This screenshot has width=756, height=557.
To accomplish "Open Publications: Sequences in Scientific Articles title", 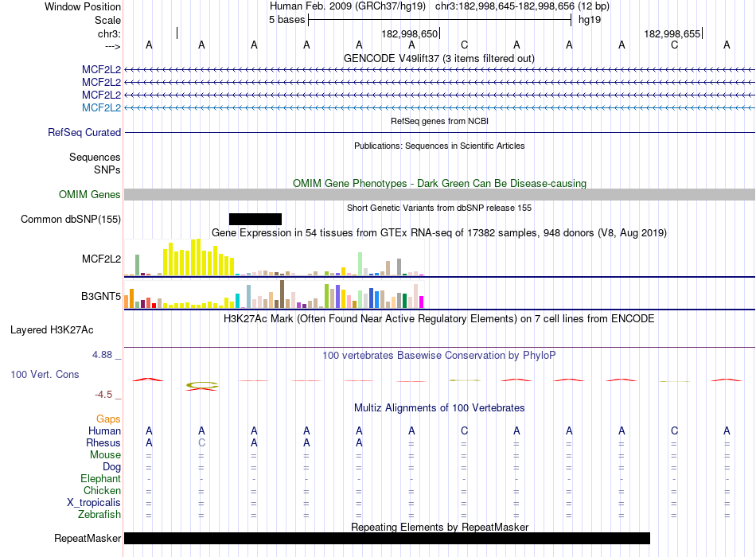I will coord(439,146).
